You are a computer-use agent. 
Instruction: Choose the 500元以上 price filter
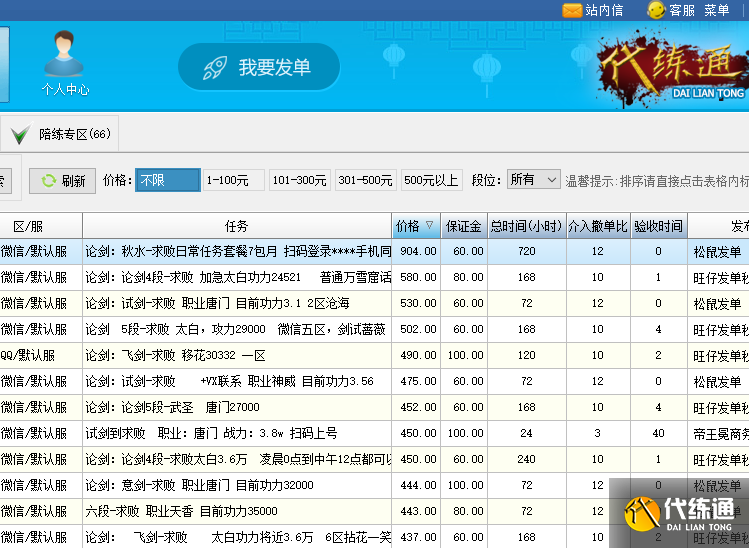(432, 180)
